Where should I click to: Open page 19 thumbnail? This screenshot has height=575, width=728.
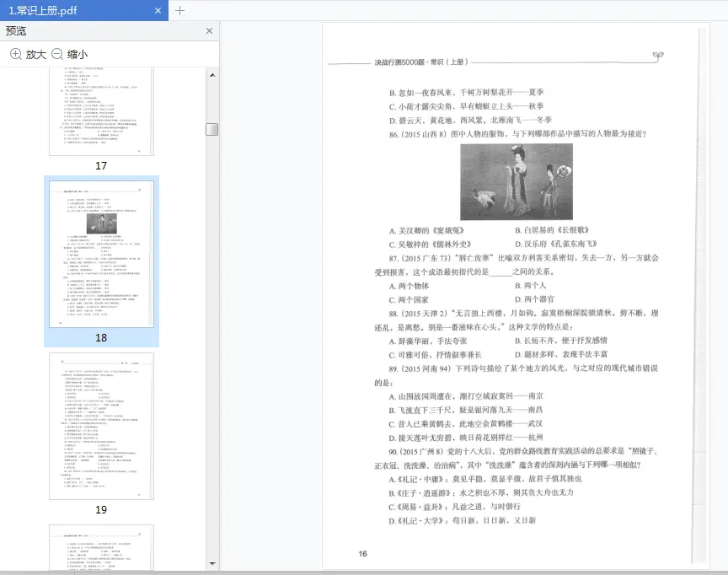pyautogui.click(x=101, y=426)
